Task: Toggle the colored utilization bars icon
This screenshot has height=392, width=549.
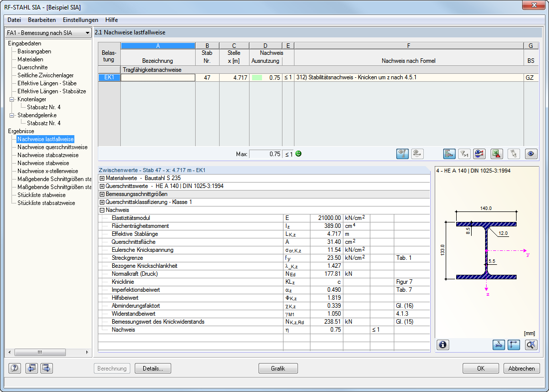Action: coord(449,154)
